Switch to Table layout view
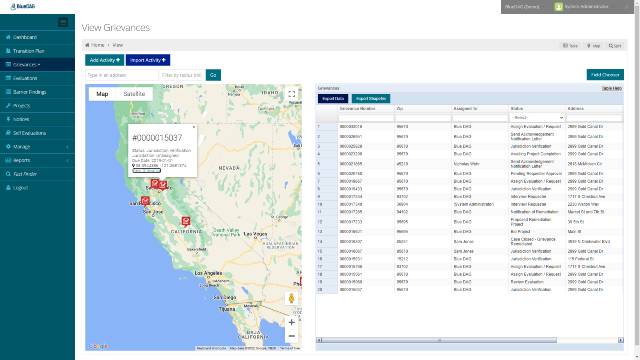This screenshot has height=360, width=640. pyautogui.click(x=570, y=46)
